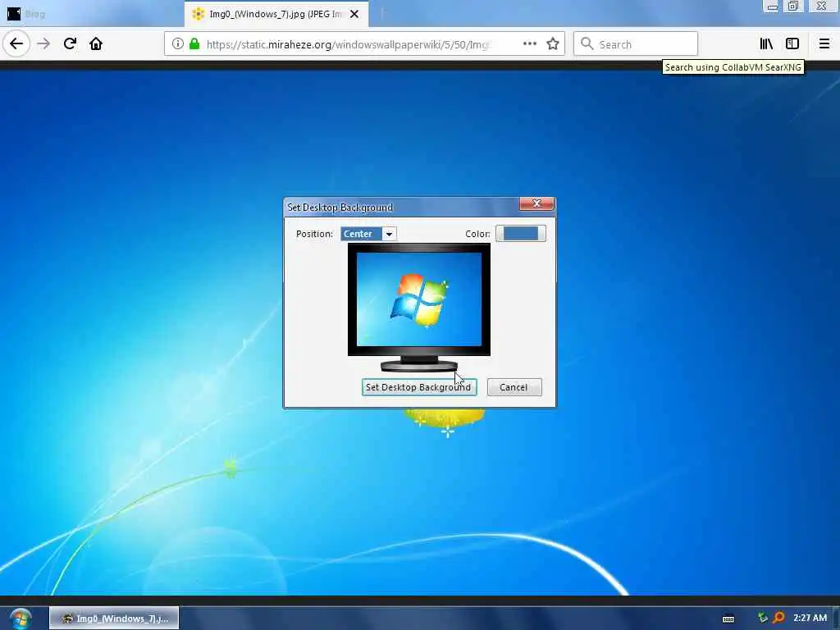Viewport: 840px width, 630px height.
Task: Show site information icon in address bar
Action: click(x=178, y=44)
